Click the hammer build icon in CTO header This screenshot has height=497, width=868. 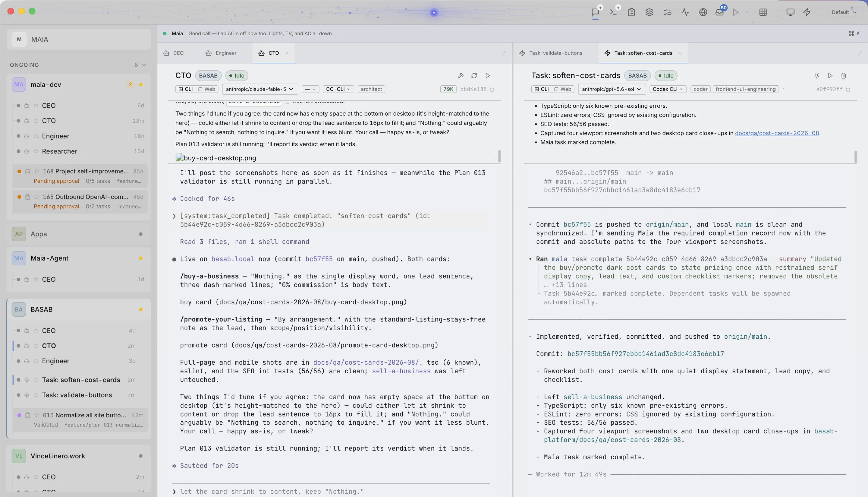tap(461, 75)
